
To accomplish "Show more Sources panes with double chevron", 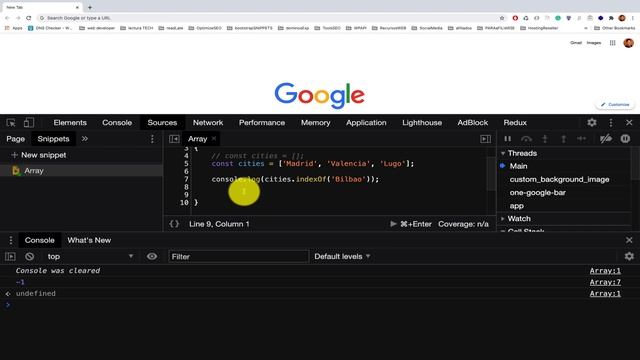I will [84, 139].
